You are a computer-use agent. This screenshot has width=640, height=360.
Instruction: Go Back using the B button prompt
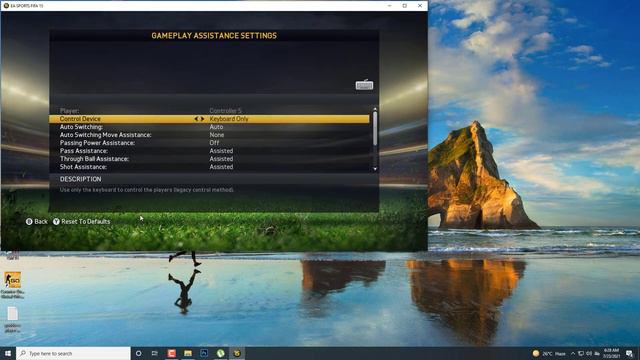click(x=37, y=221)
